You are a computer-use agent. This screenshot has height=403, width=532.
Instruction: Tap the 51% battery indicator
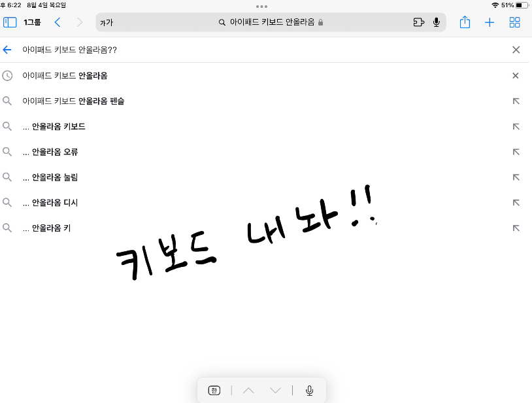(516, 5)
